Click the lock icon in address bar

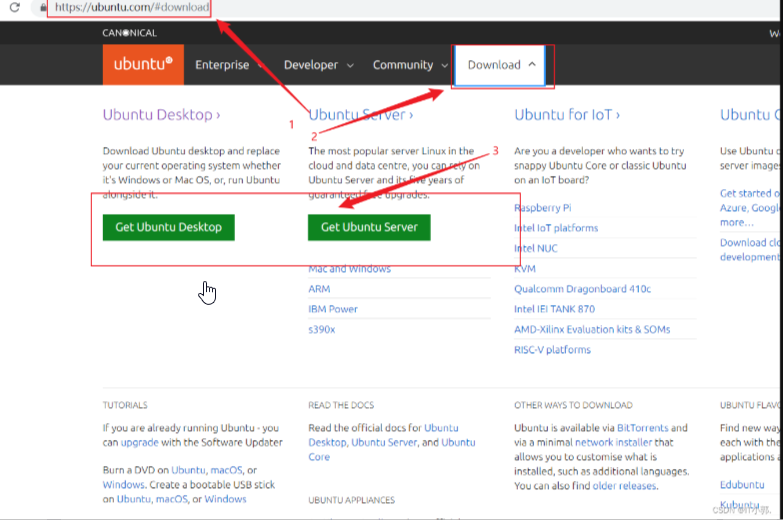[x=43, y=7]
